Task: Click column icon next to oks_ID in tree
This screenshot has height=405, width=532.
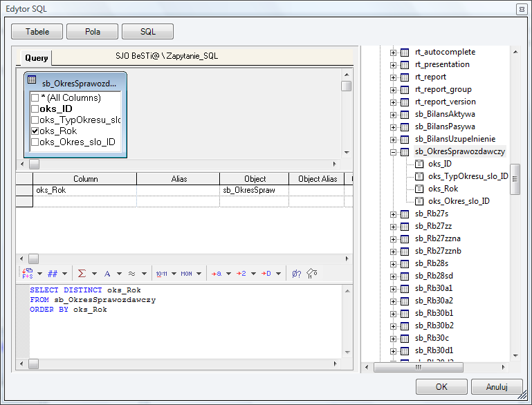Action: [419, 164]
